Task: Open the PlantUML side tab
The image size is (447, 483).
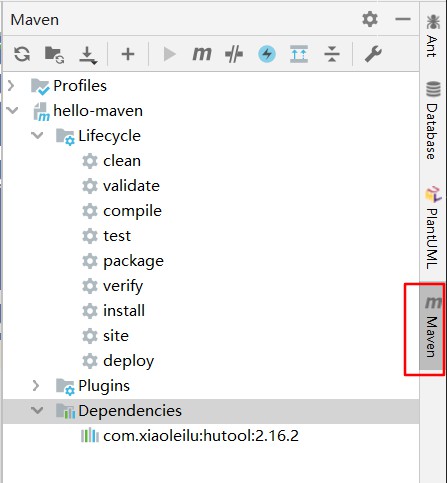Action: click(x=432, y=229)
